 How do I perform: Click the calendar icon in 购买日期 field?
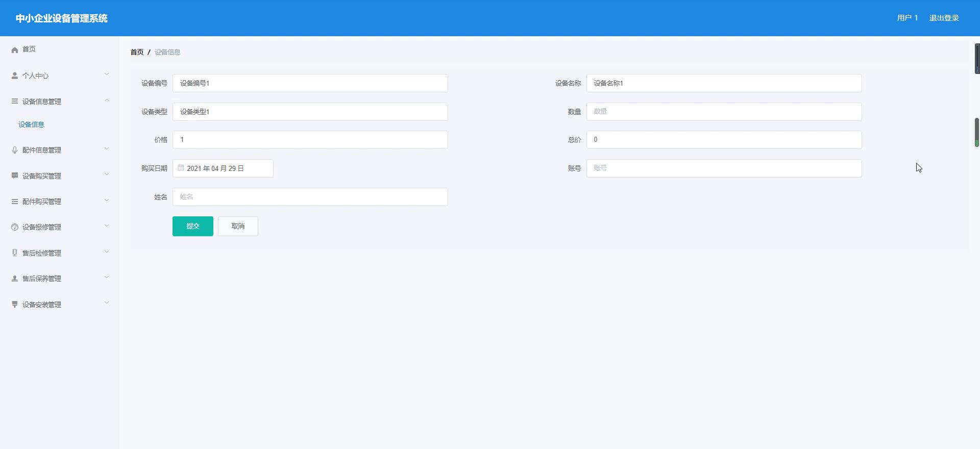[181, 168]
